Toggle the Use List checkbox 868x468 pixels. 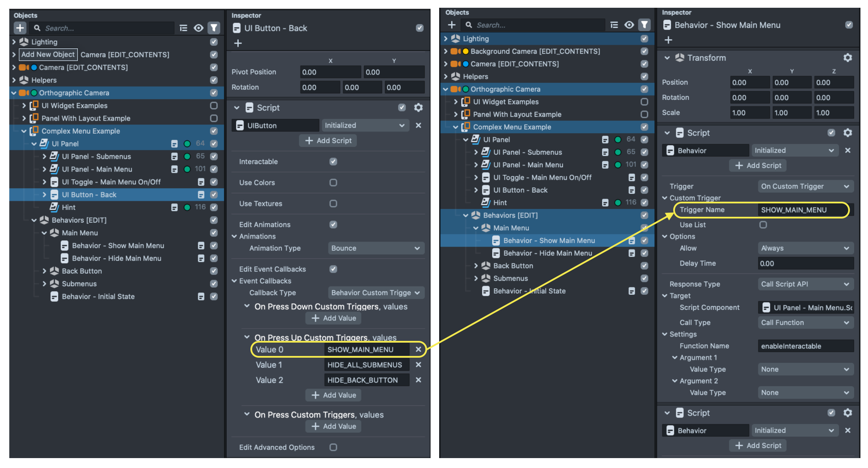pos(763,225)
